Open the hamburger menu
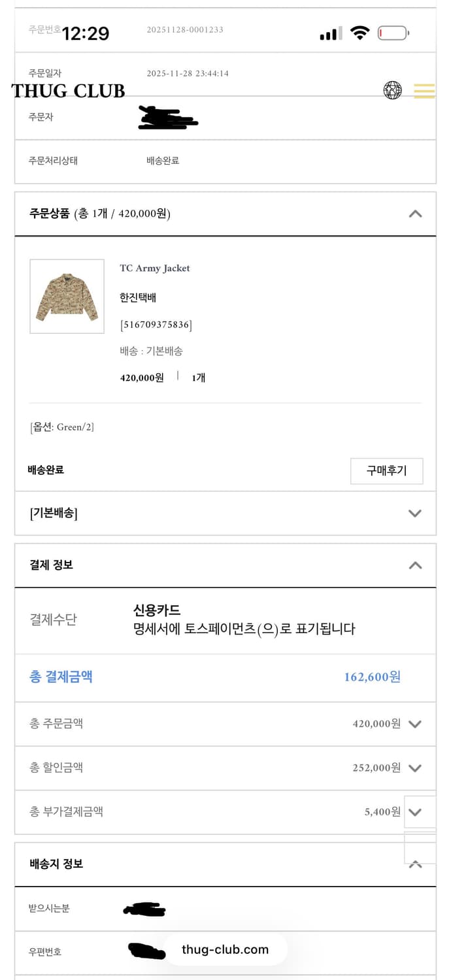Viewport: 451px width, 980px height. pos(424,91)
